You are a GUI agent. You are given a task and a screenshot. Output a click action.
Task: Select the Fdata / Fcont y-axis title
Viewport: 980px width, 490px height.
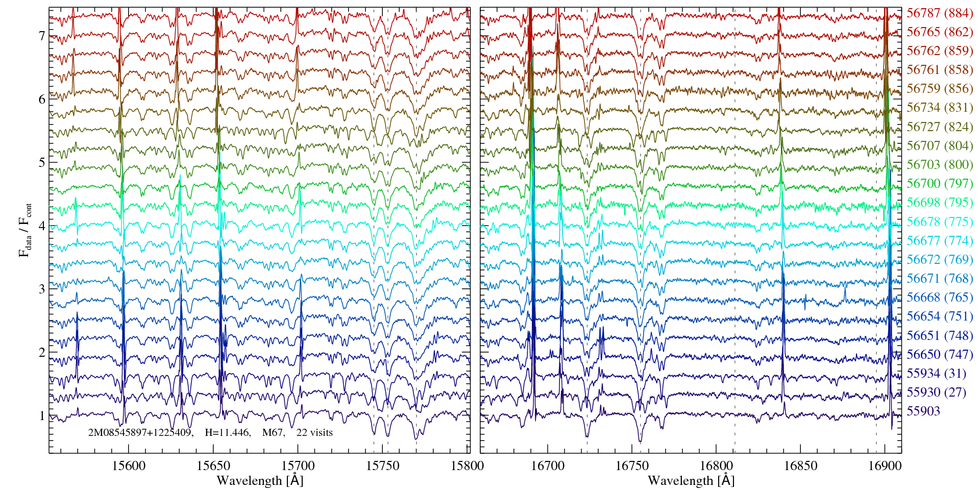(x=26, y=230)
